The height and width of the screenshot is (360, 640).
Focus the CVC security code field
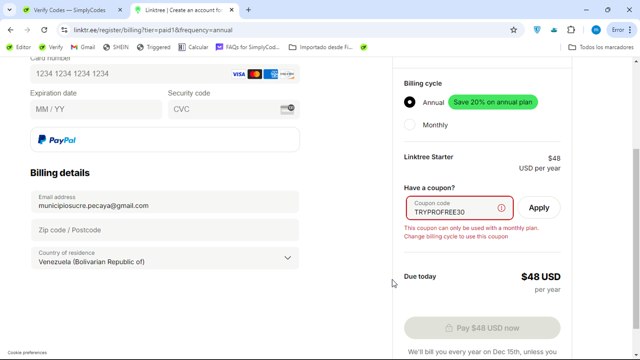pyautogui.click(x=233, y=109)
